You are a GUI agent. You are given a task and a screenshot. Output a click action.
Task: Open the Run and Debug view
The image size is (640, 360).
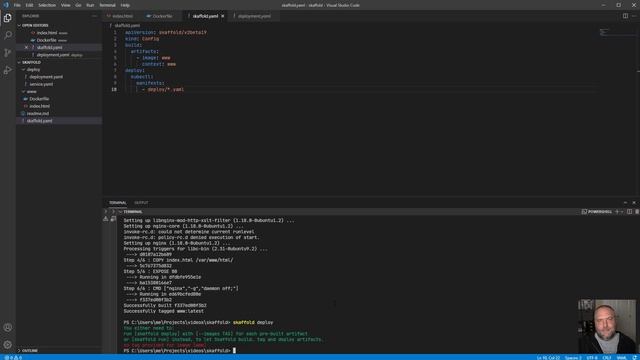pyautogui.click(x=8, y=70)
